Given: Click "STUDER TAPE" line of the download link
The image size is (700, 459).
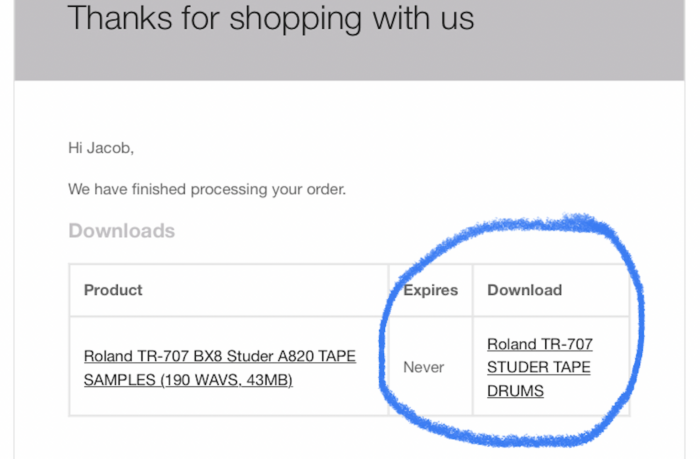Looking at the screenshot, I should [539, 367].
